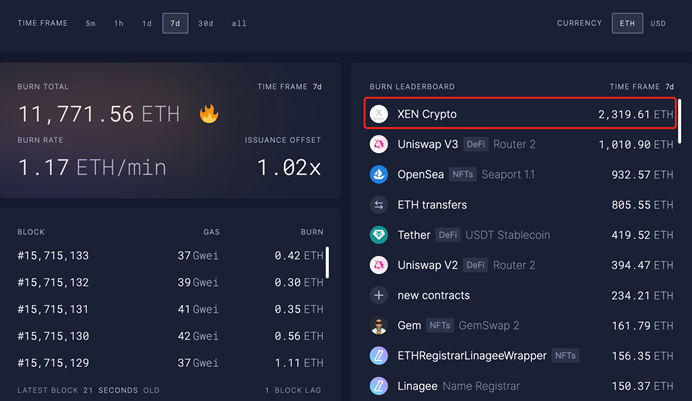
Task: Click the Gem avatar icon
Action: 379,326
